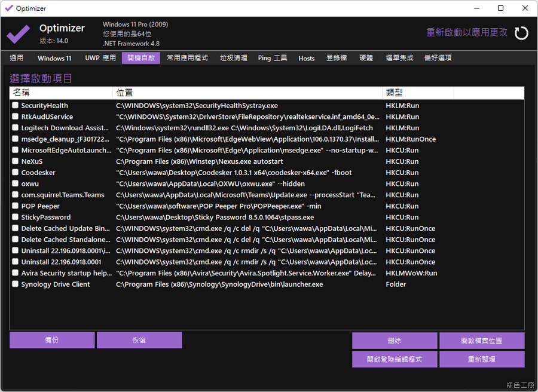Open the Ping 工具 tab

tap(273, 58)
